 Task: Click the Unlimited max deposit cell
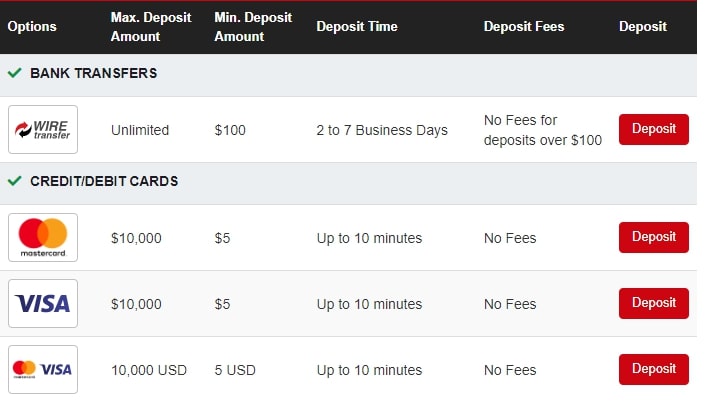click(140, 130)
